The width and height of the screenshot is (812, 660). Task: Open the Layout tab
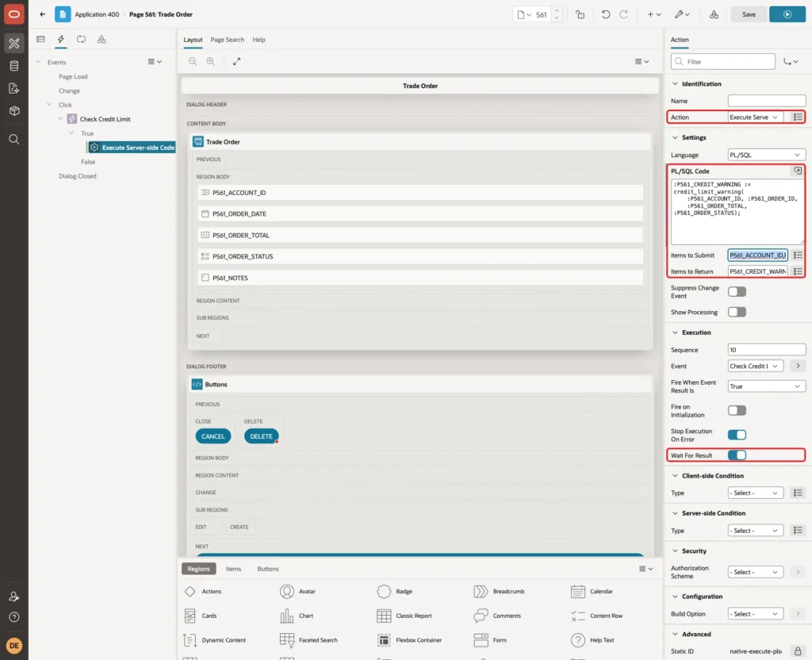point(193,40)
